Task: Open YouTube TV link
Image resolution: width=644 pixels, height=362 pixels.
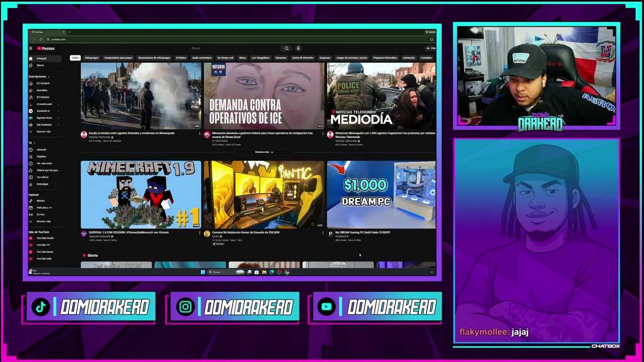Action: click(x=45, y=245)
